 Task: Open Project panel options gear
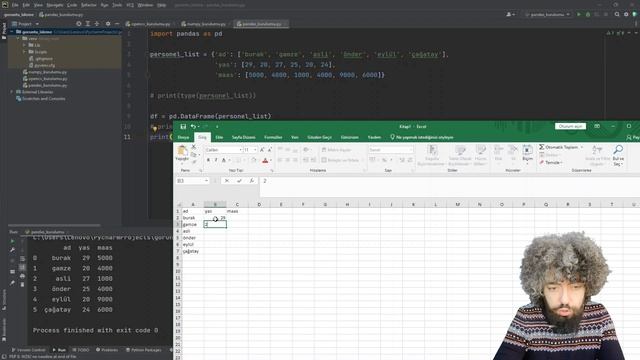[x=108, y=24]
